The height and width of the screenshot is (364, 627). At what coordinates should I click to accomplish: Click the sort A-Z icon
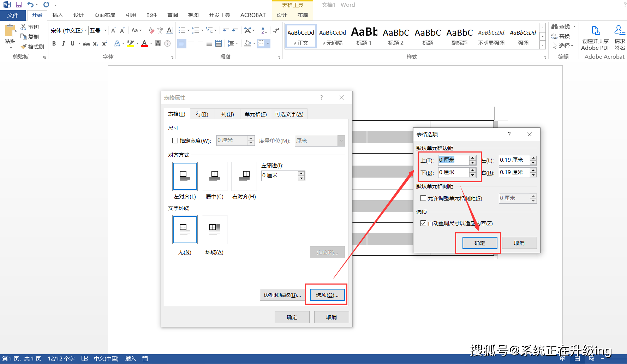pos(264,30)
